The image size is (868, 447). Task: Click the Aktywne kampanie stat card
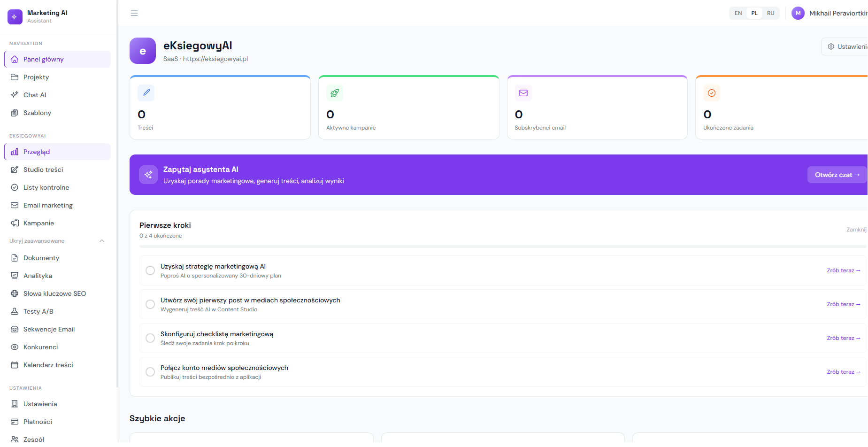pos(409,107)
